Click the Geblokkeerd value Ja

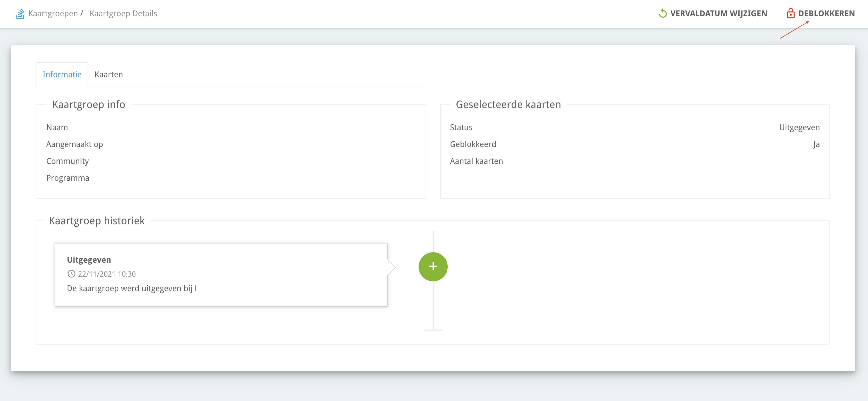[816, 144]
